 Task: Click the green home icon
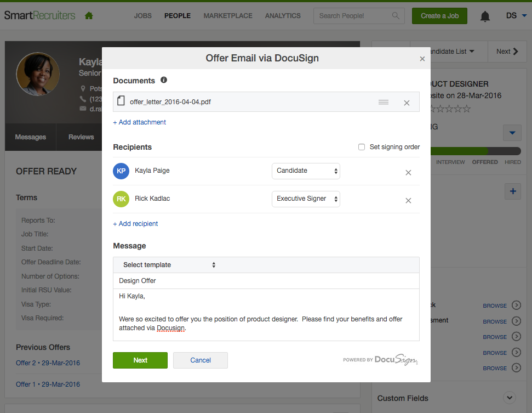(x=89, y=16)
